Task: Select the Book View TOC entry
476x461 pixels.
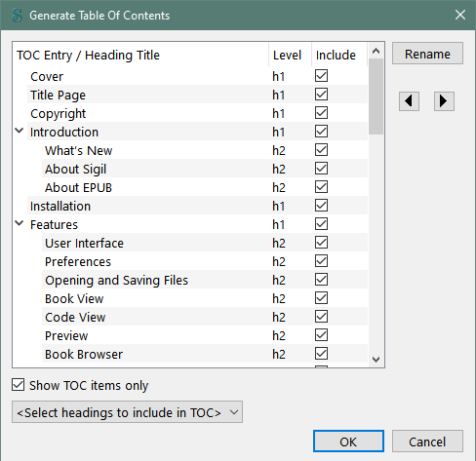Action: [74, 299]
